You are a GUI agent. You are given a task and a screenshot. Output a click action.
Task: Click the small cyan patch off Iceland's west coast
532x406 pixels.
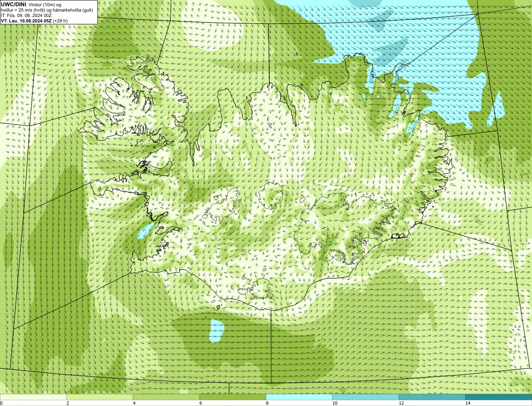coord(146,231)
